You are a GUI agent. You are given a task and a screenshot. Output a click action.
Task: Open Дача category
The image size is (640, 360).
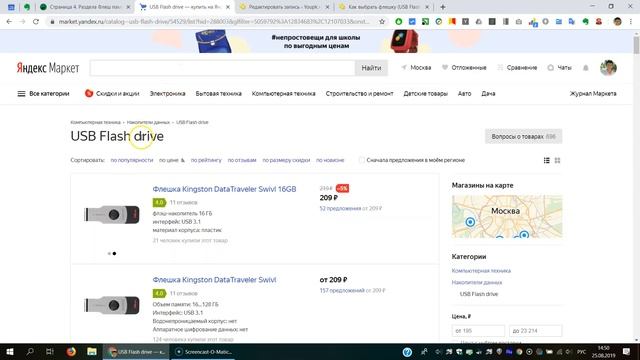[488, 93]
